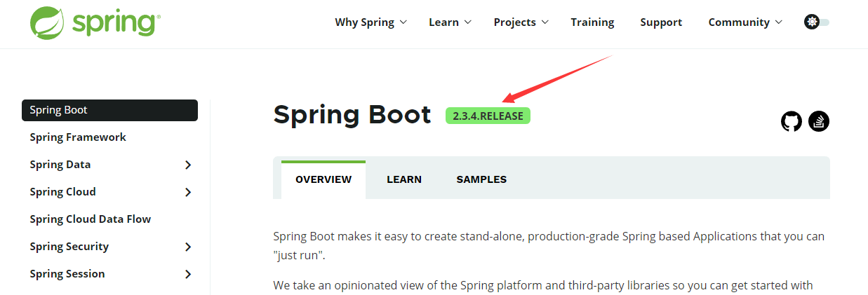Click the Spring Boot page heading

(352, 115)
